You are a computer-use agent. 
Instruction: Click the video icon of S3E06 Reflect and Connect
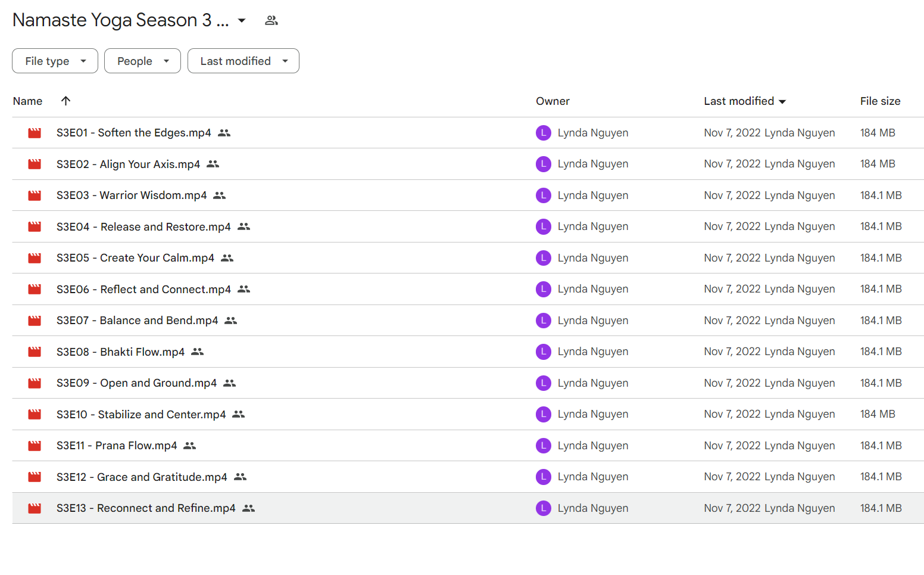tap(35, 289)
